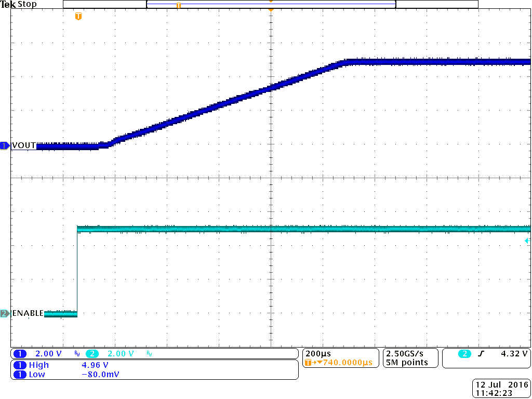The image size is (532, 399).
Task: Click the Tek logo
Action: 7,4
